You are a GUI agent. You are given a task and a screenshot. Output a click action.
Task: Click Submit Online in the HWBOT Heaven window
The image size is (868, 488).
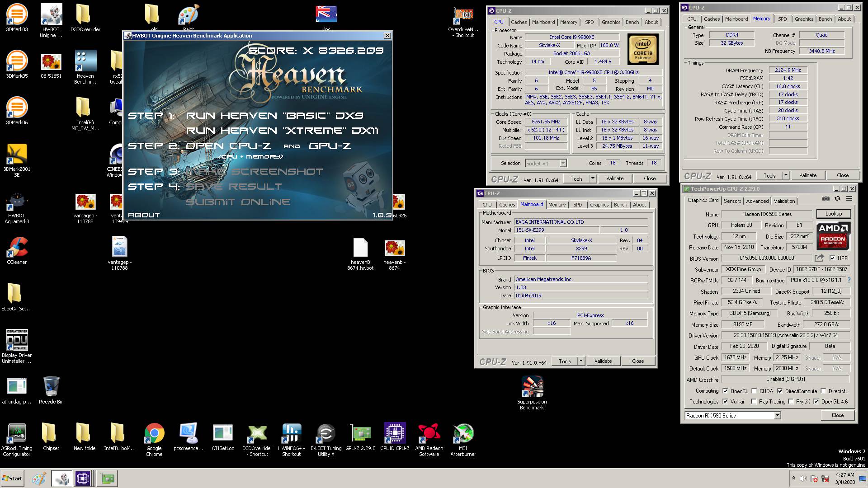coord(238,202)
